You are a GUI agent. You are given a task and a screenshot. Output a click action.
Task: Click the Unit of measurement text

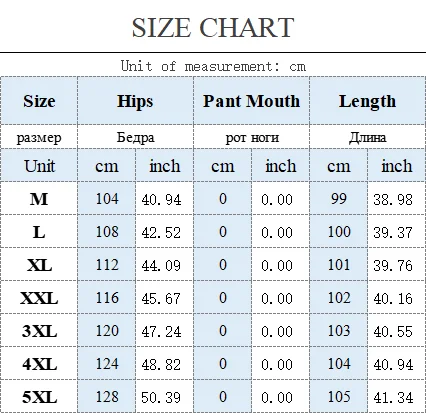(x=213, y=66)
